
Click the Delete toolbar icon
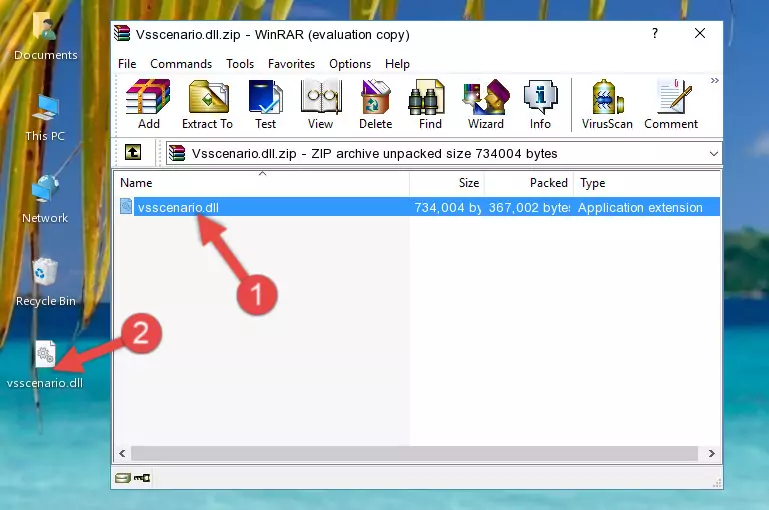pyautogui.click(x=376, y=104)
